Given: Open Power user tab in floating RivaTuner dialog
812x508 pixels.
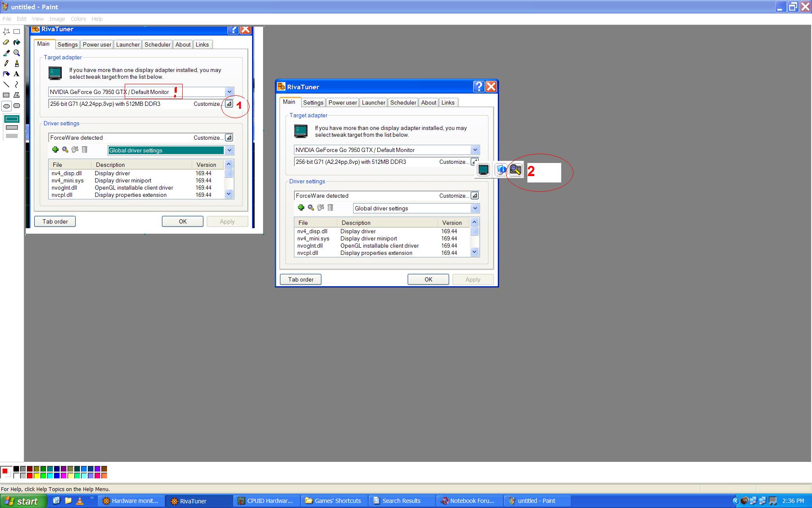Looking at the screenshot, I should pyautogui.click(x=343, y=102).
